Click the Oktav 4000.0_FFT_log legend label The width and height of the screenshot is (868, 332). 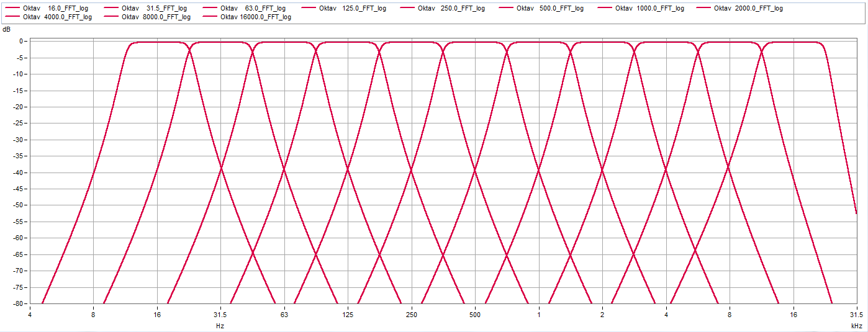[57, 17]
